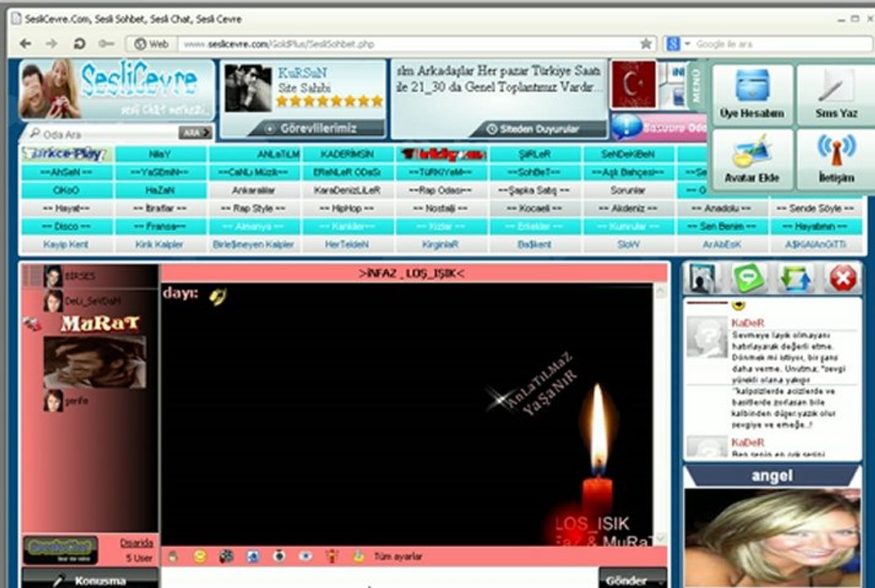Enter the --Aşk Bahçesi-- room

(x=627, y=171)
